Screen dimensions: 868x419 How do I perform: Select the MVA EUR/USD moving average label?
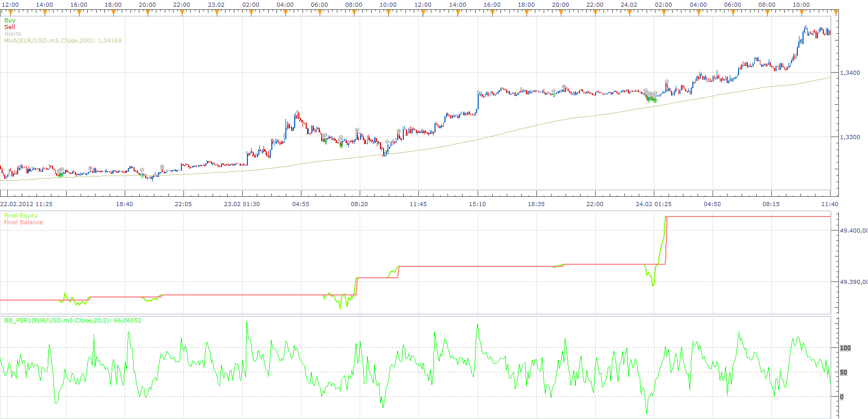point(63,40)
